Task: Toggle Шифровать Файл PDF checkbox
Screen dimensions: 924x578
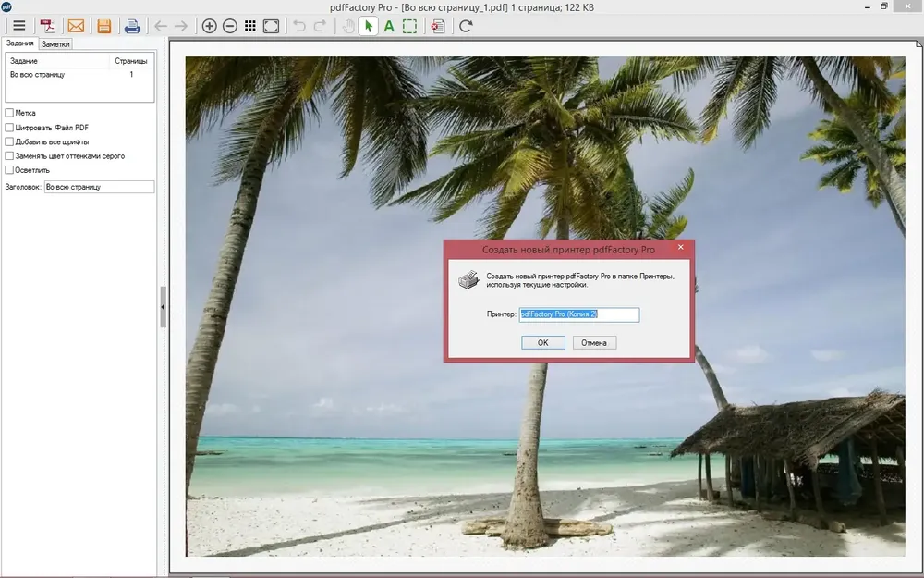Action: pyautogui.click(x=9, y=128)
